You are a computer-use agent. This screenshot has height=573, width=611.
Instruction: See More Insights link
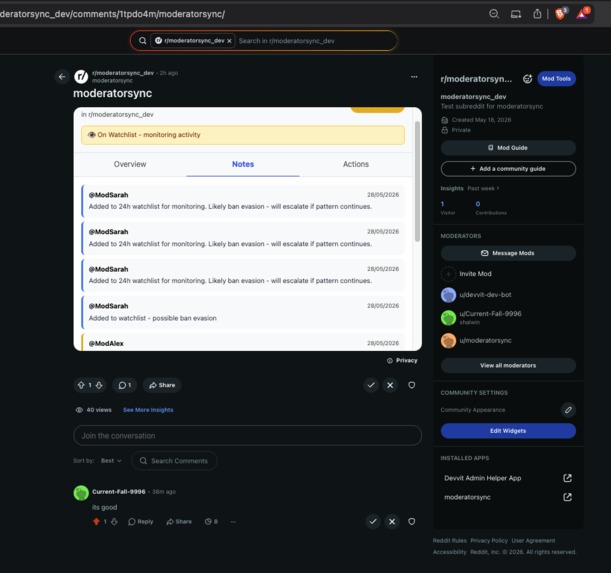coord(148,410)
